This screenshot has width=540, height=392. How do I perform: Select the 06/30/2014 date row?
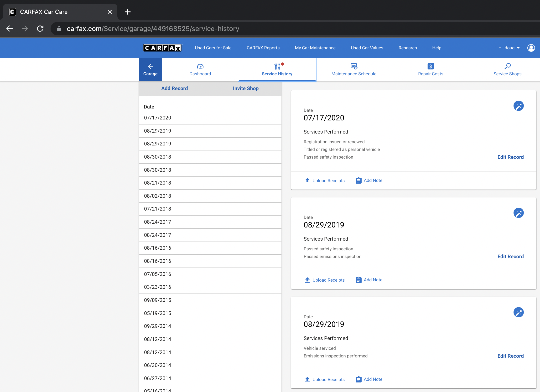(210, 365)
